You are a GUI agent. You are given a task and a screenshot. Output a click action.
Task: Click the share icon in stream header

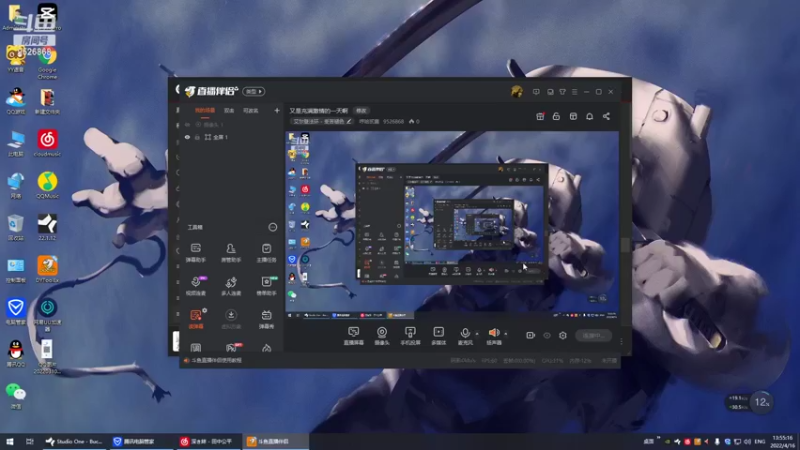click(x=606, y=116)
